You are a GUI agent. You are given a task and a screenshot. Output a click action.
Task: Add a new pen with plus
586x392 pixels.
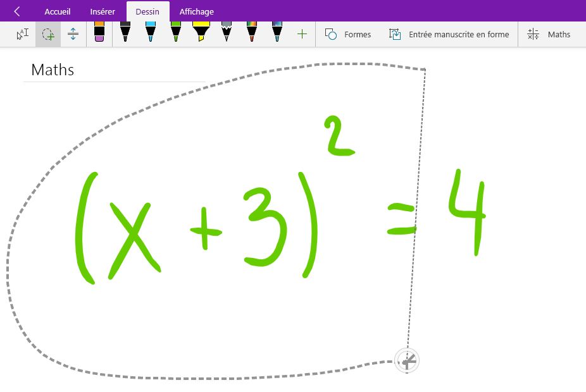[302, 34]
